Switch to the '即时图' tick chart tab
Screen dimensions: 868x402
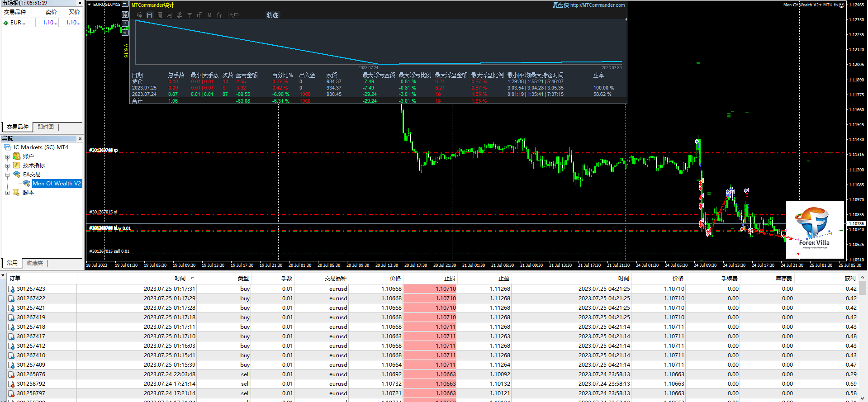tap(46, 127)
